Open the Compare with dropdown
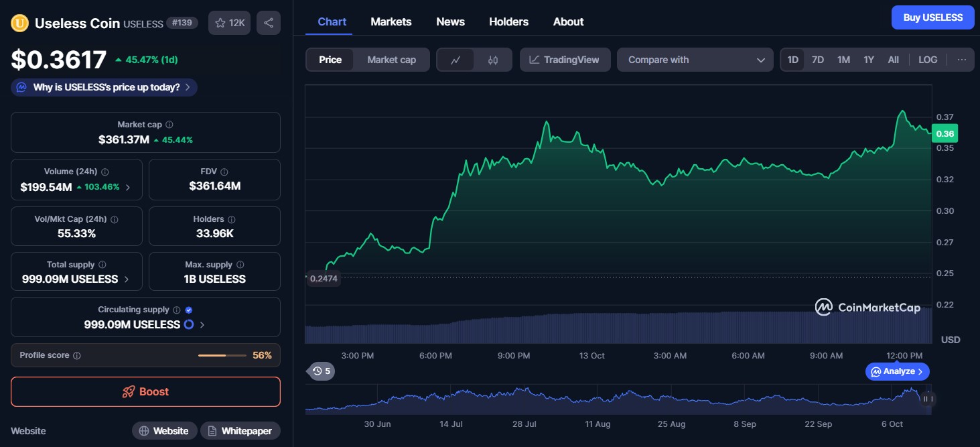The image size is (980, 447). pos(695,60)
